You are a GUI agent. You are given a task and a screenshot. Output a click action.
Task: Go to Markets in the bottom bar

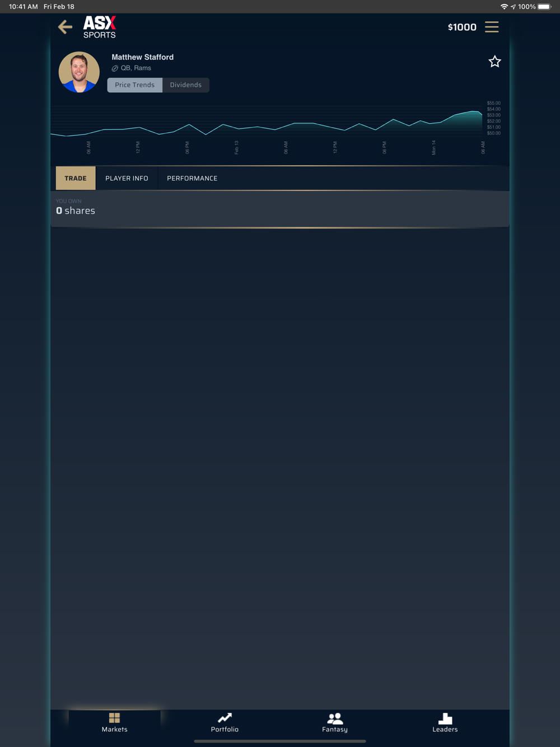tap(114, 722)
